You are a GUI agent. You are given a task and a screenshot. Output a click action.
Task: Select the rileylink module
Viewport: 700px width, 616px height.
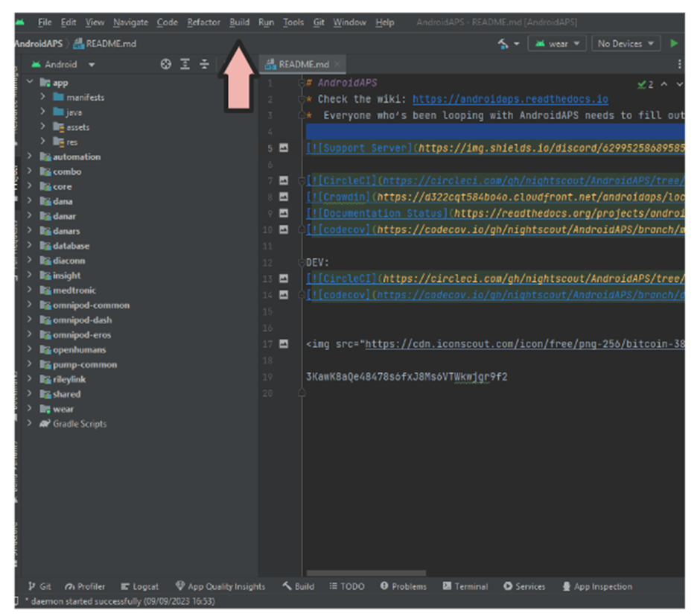69,379
